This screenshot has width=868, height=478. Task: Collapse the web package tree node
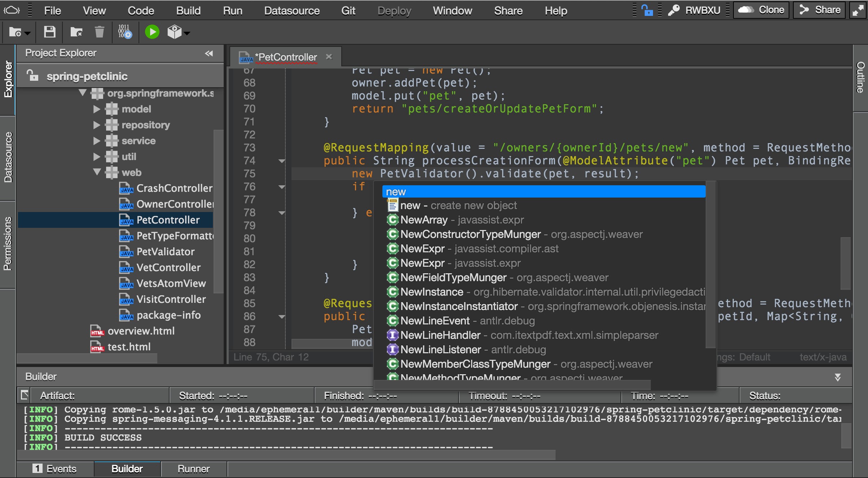(97, 172)
